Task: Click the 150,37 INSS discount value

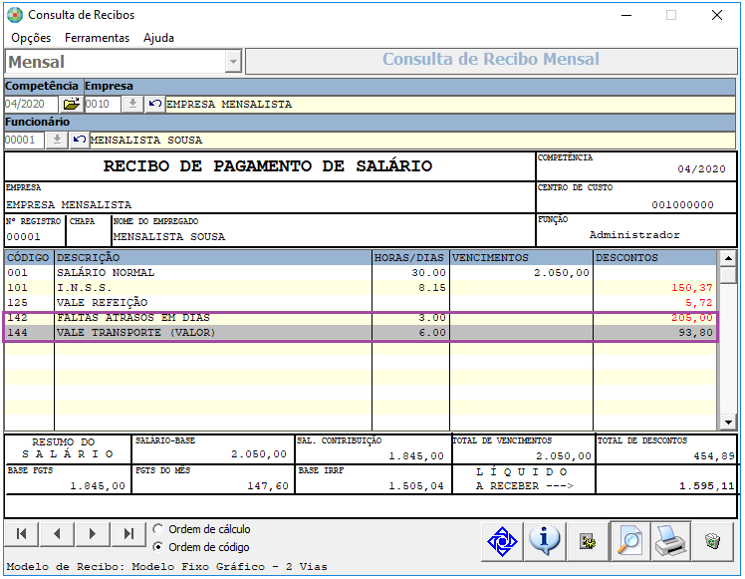Action: point(692,288)
